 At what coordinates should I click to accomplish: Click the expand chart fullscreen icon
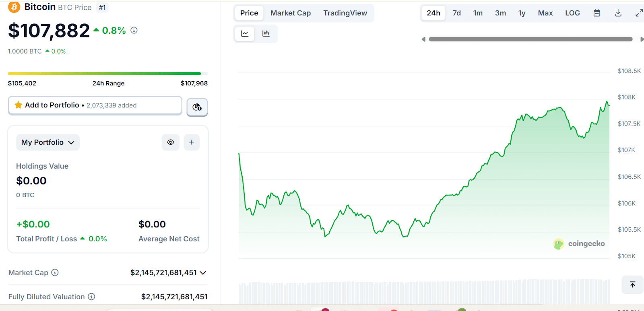pyautogui.click(x=639, y=13)
